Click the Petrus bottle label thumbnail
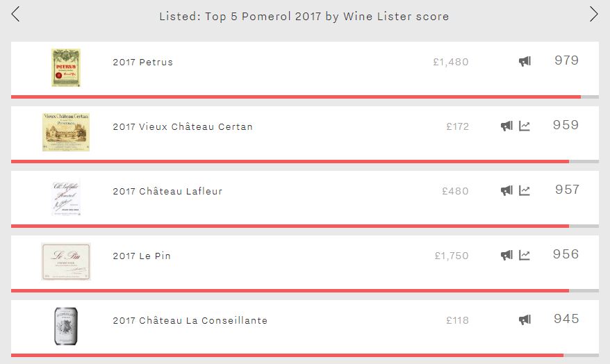This screenshot has width=610, height=364. pos(66,67)
